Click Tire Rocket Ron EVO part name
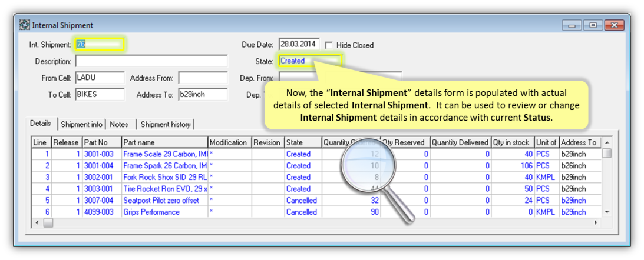Image resolution: width=644 pixels, height=260 pixels. pos(165,189)
